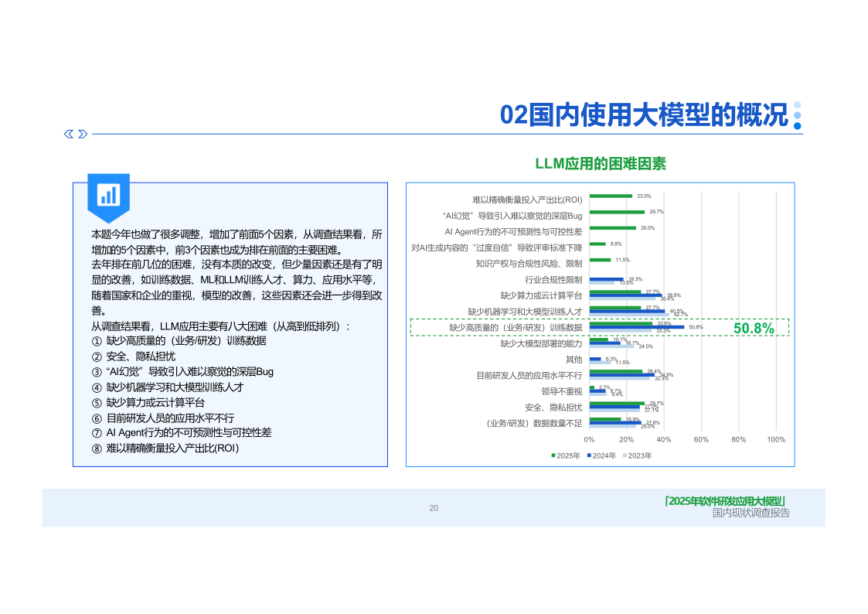Select chart label 领导不重视

click(x=562, y=391)
